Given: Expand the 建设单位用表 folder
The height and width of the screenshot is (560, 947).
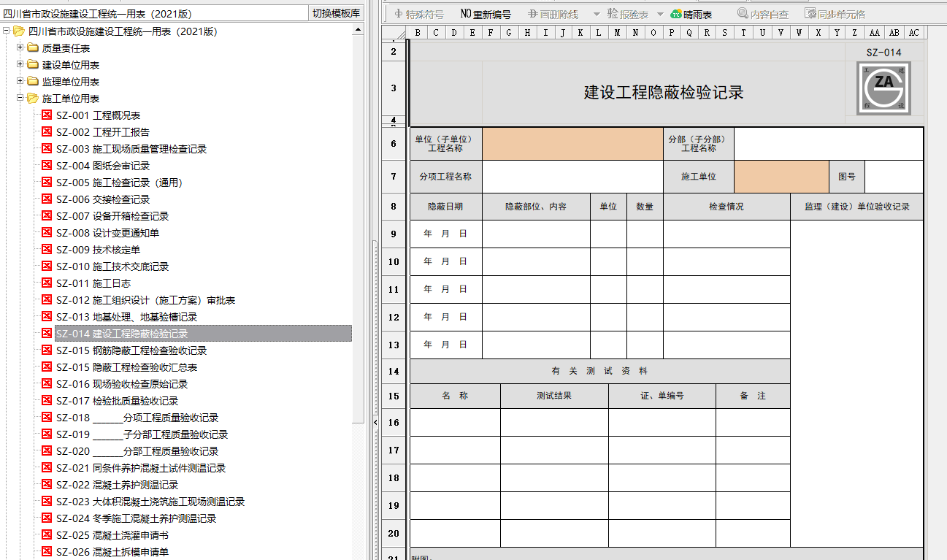Looking at the screenshot, I should coord(20,64).
